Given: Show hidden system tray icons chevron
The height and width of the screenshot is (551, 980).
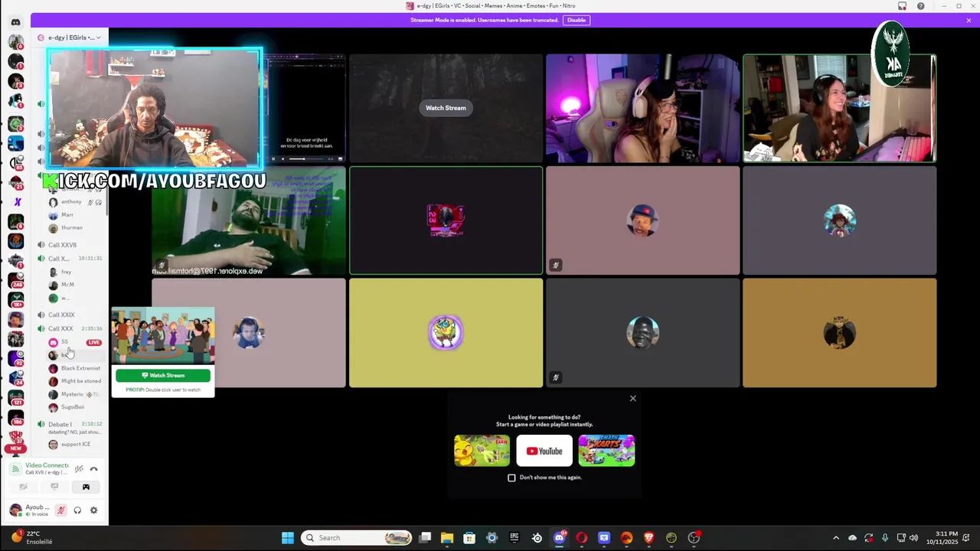Looking at the screenshot, I should pos(836,538).
